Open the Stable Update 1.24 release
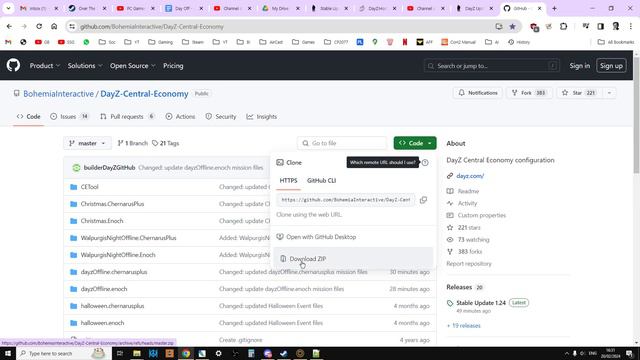 tap(481, 303)
